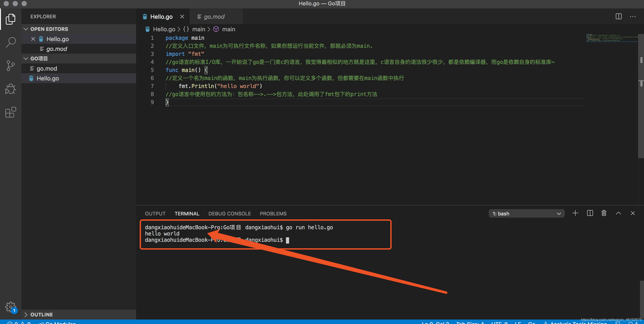The height and width of the screenshot is (324, 644).
Task: Close the bottom terminal panel
Action: [x=633, y=213]
